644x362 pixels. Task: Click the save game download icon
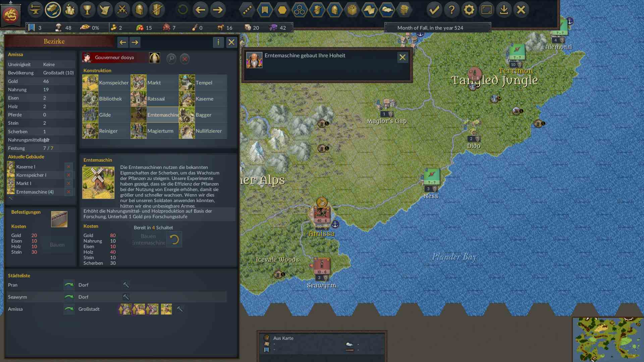504,10
